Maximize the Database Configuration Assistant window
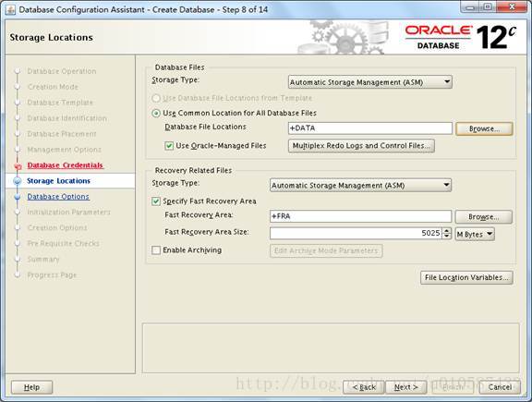Screen dimensions: 532x402 488,7
